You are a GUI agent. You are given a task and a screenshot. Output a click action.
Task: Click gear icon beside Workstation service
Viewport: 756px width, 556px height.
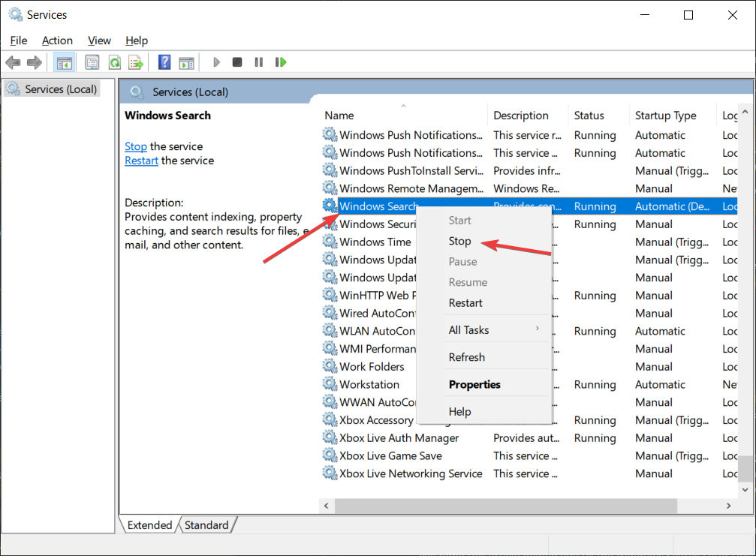click(x=330, y=384)
